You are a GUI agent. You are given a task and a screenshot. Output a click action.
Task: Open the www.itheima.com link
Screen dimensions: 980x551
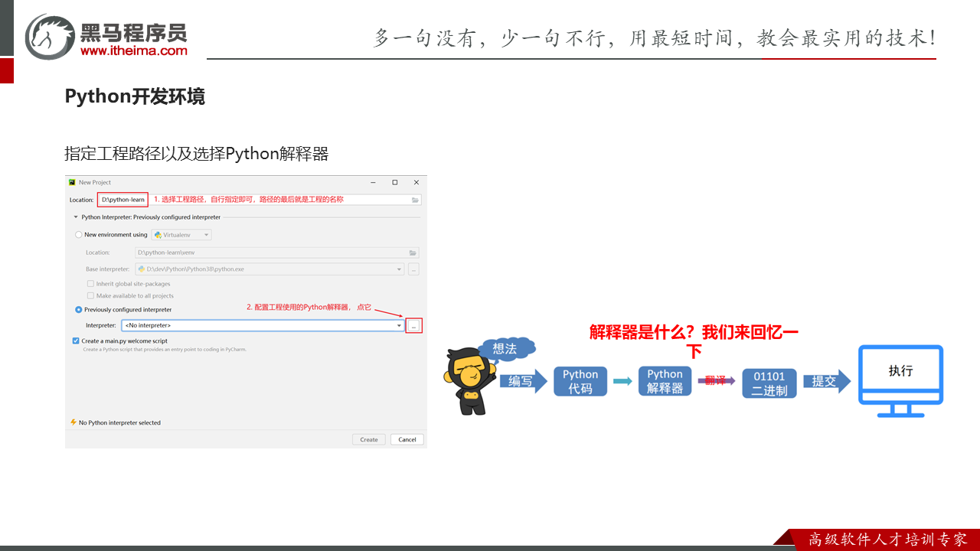[x=133, y=51]
